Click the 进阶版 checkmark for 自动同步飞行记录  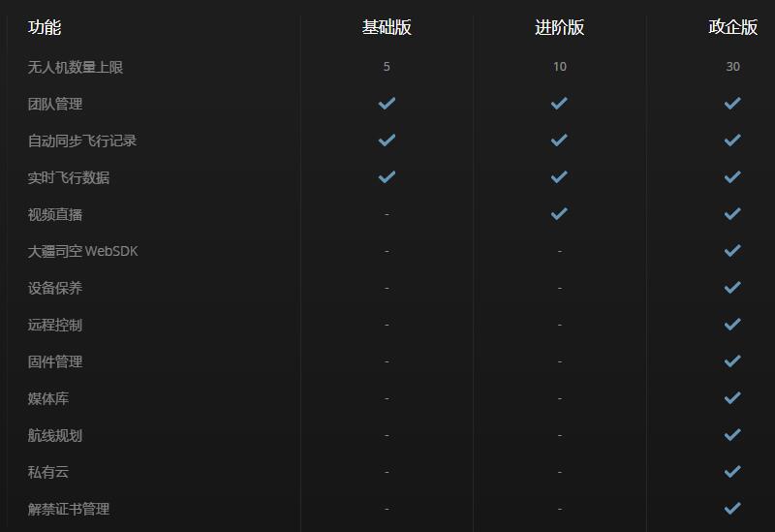(559, 141)
